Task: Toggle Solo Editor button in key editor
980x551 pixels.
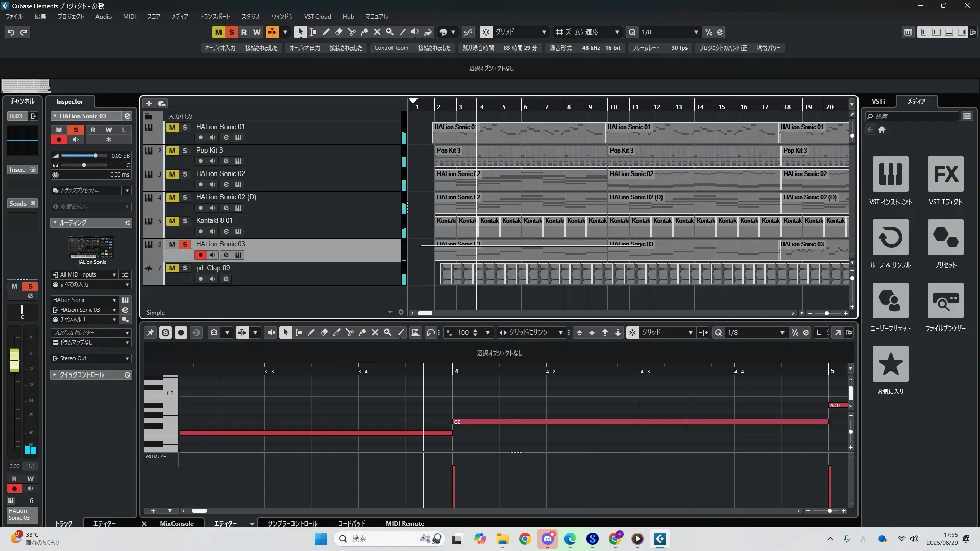Action: pyautogui.click(x=165, y=333)
